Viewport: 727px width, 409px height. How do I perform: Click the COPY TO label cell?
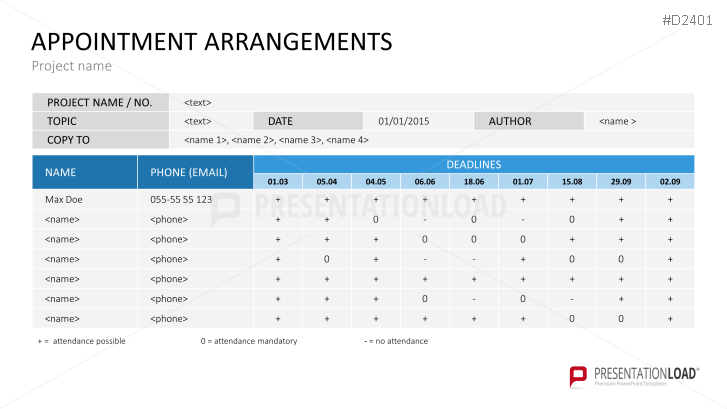pyautogui.click(x=100, y=140)
